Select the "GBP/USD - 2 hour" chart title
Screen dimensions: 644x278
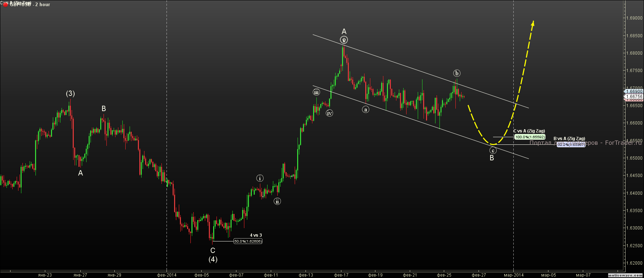pyautogui.click(x=30, y=4)
